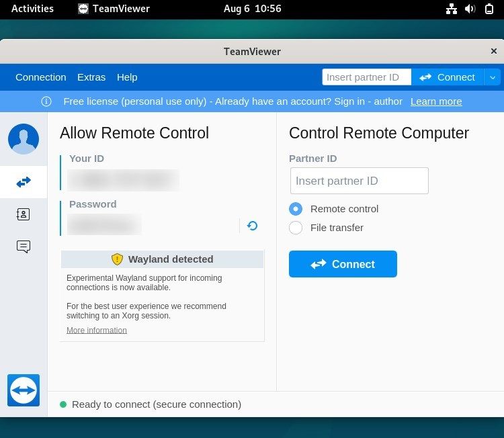Image resolution: width=504 pixels, height=438 pixels.
Task: Select the Remote Control sidebar icon
Action: (x=24, y=182)
